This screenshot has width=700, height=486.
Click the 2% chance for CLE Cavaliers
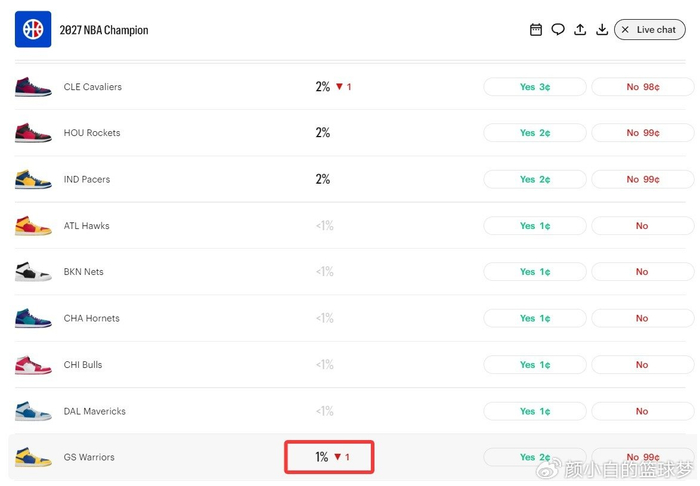pos(323,87)
